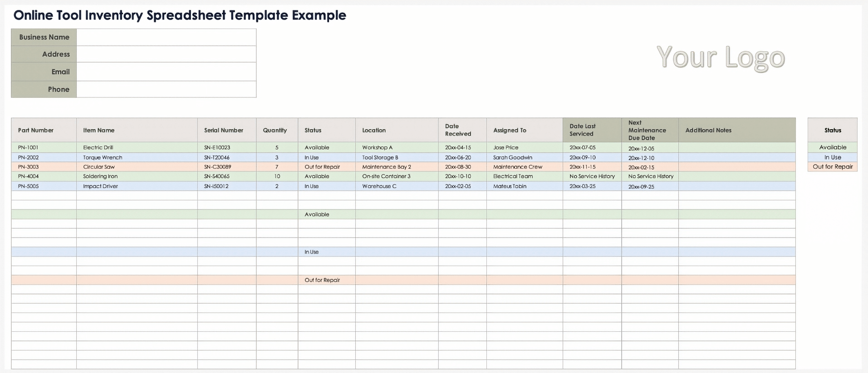Click Available status in empty green row

pos(327,214)
